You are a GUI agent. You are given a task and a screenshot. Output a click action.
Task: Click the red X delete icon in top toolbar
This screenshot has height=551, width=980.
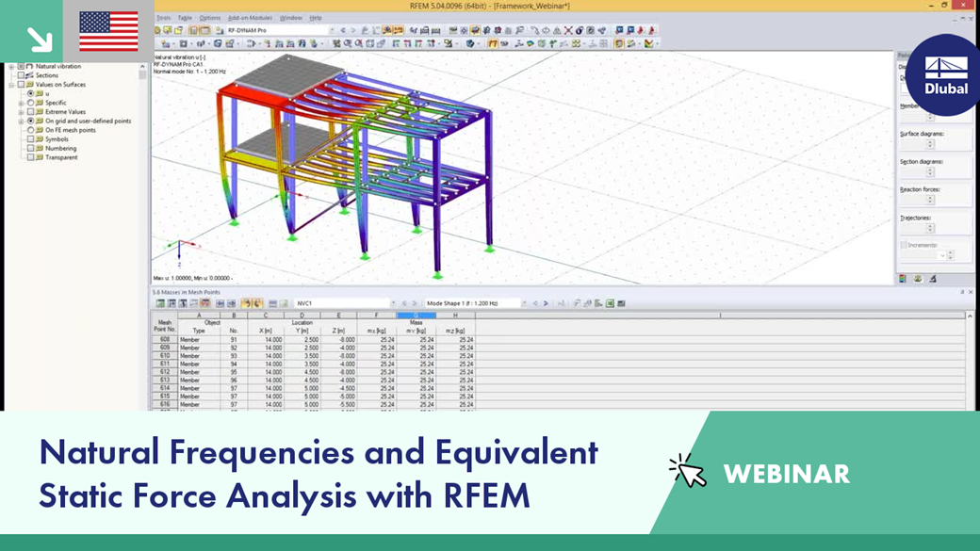568,30
